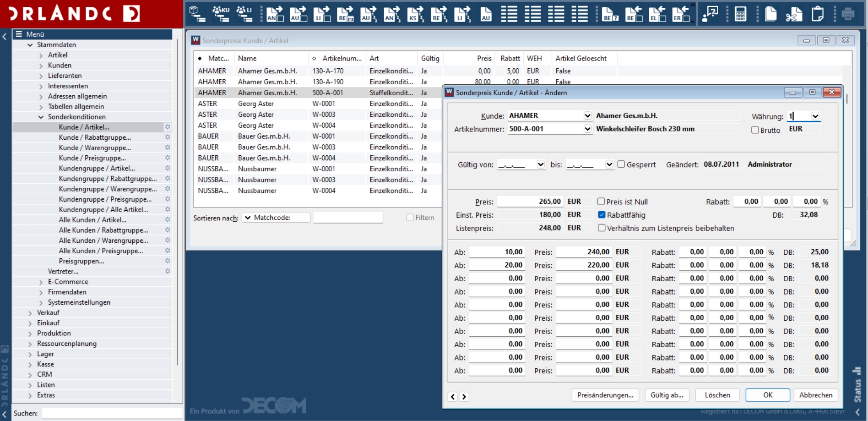Open the help person question icon

710,14
